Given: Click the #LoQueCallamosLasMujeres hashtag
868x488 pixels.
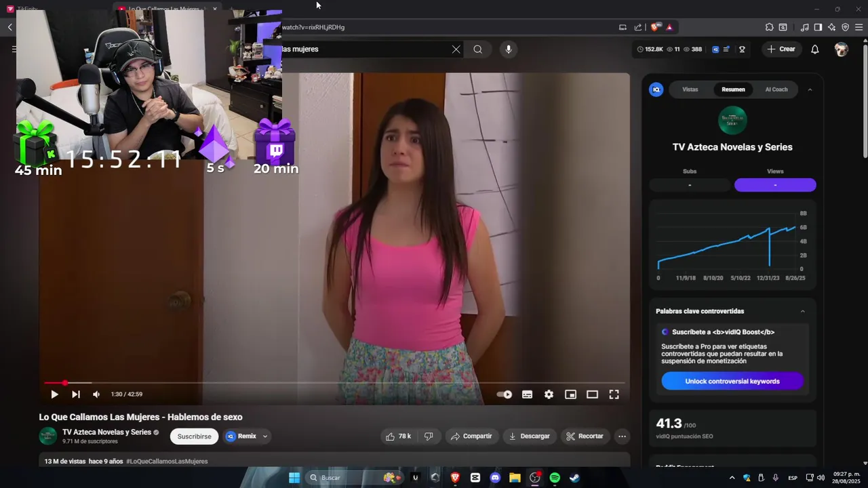Looking at the screenshot, I should click(x=167, y=462).
